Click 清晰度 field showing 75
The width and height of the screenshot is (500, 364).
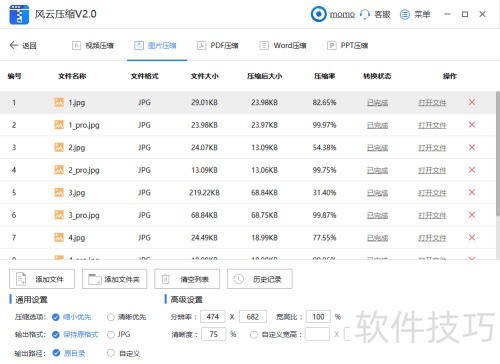click(x=214, y=334)
